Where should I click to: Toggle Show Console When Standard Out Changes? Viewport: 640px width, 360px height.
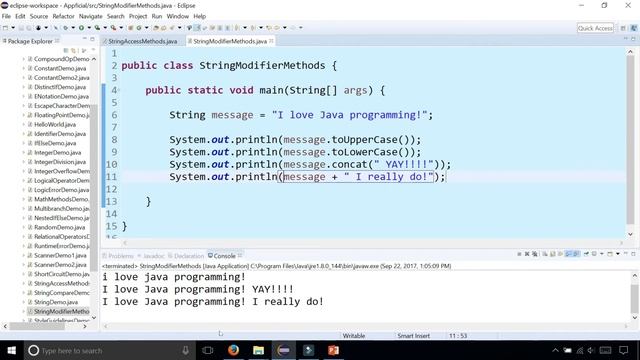(569, 254)
